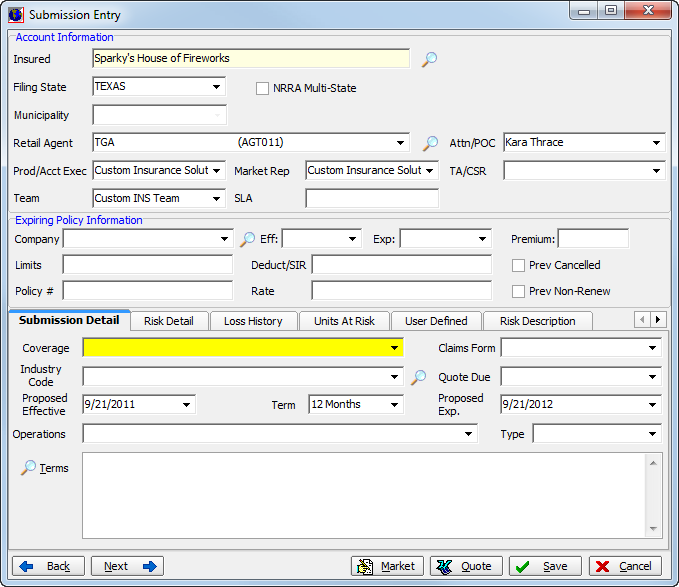Click the search icon next to Retail Agent

point(430,143)
